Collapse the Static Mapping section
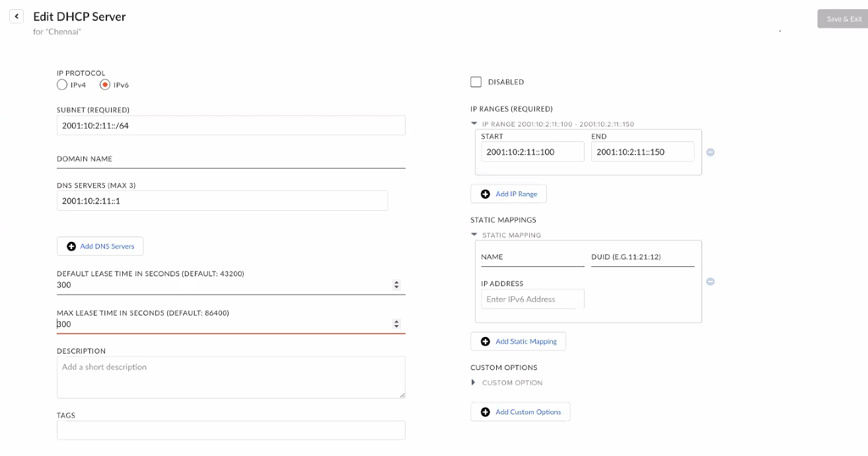This screenshot has height=456, width=868. pyautogui.click(x=474, y=235)
